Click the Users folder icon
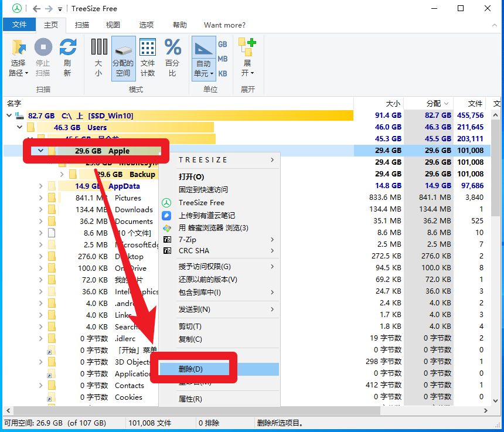504x432 pixels. click(x=31, y=127)
